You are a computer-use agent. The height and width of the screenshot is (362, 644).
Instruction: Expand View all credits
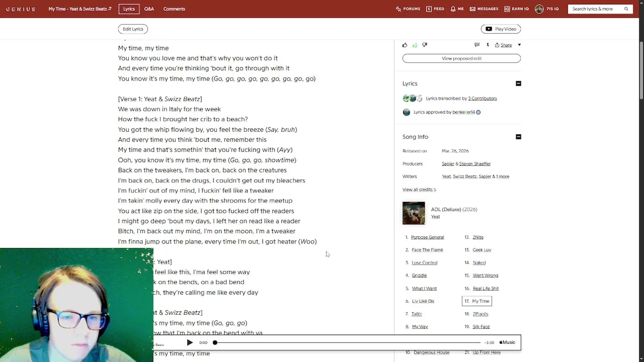[x=419, y=190]
